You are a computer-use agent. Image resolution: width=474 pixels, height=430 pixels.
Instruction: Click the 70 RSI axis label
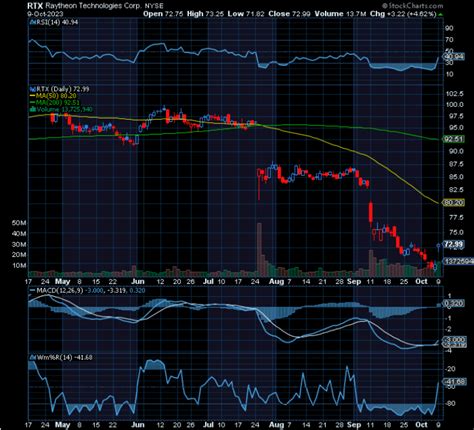[449, 40]
